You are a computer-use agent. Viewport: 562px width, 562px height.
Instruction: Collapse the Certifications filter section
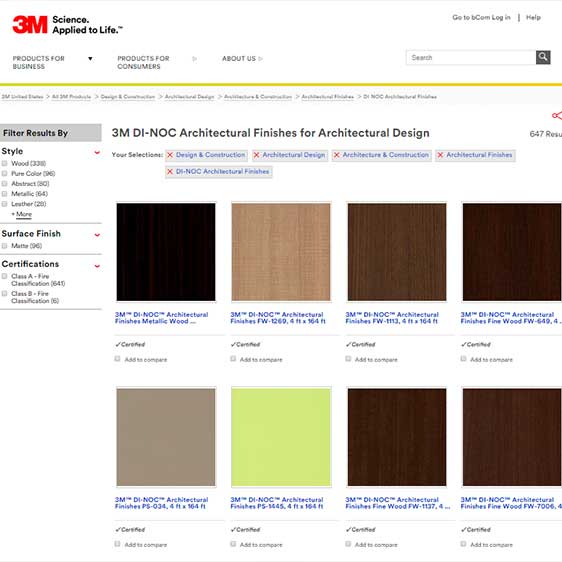pyautogui.click(x=97, y=266)
